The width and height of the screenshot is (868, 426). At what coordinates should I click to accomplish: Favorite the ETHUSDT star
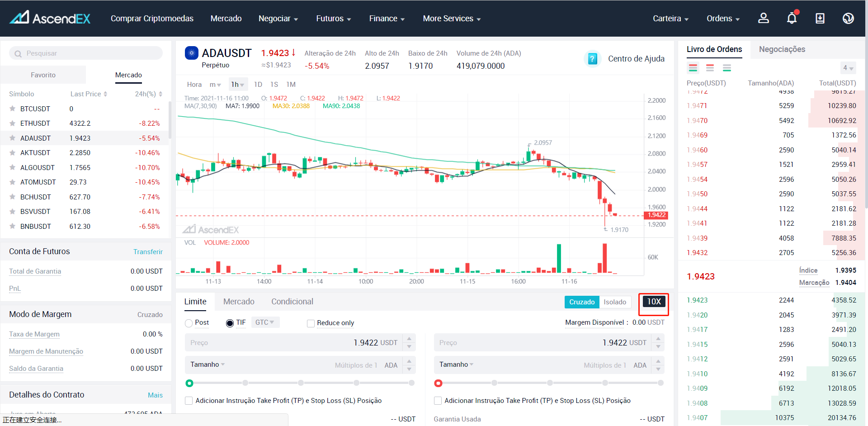(13, 123)
